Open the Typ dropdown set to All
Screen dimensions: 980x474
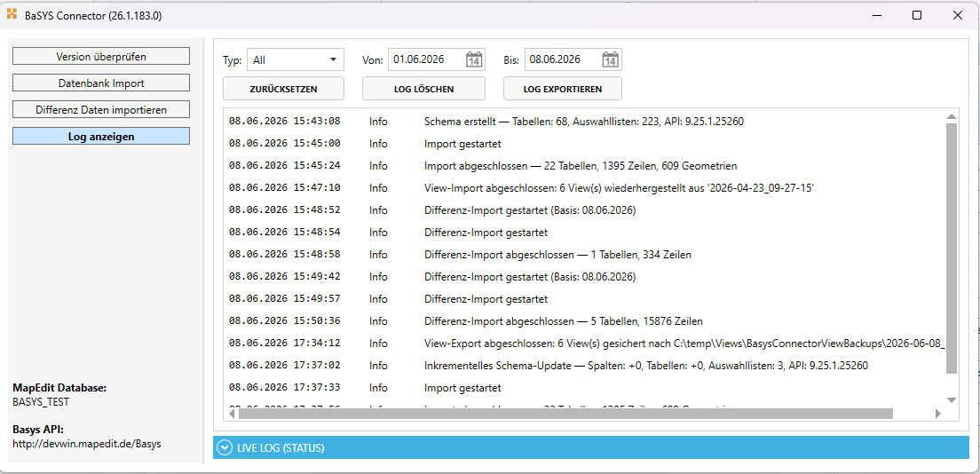click(x=296, y=60)
